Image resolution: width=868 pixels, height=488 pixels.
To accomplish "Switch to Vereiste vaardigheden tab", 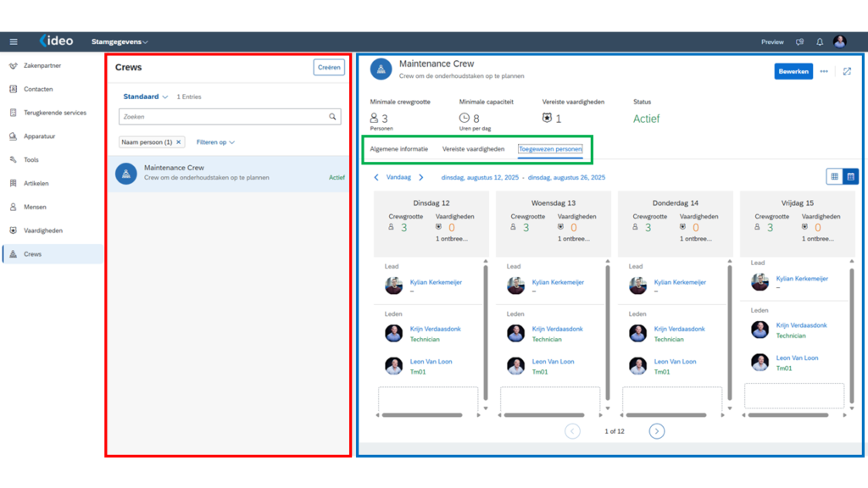I will (x=473, y=149).
